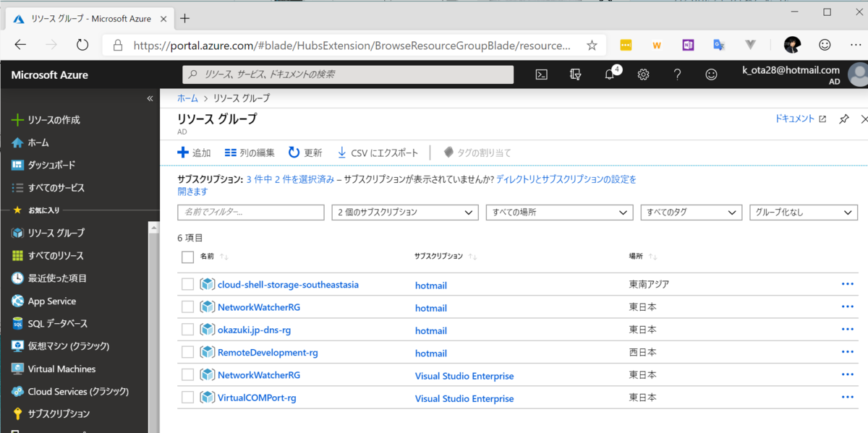
Task: Click the browser profile picture icon
Action: click(x=792, y=45)
